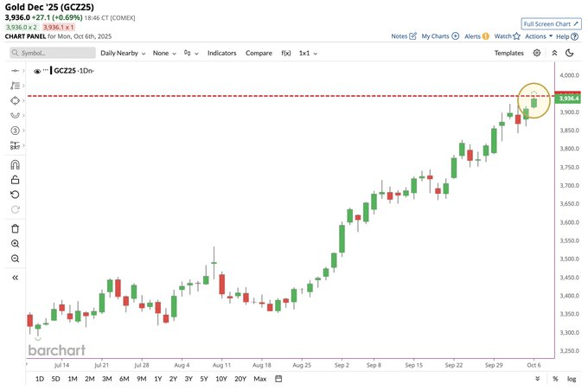
Task: Delete drawings with the trash icon
Action: (x=15, y=228)
